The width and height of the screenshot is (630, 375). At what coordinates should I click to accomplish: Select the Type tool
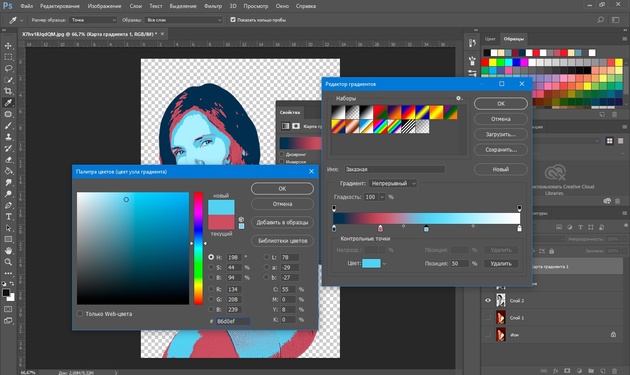click(x=8, y=217)
